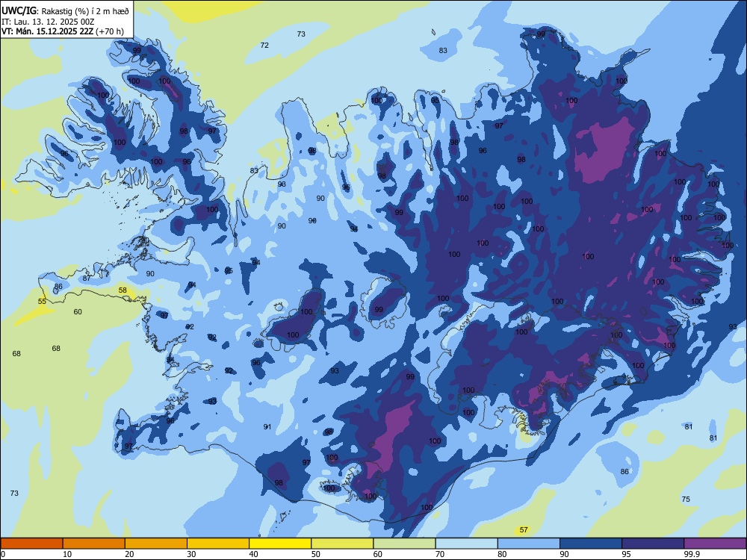Click the dark blue 90–95 legend band
Viewport: 747px width, 560px height.
point(591,544)
